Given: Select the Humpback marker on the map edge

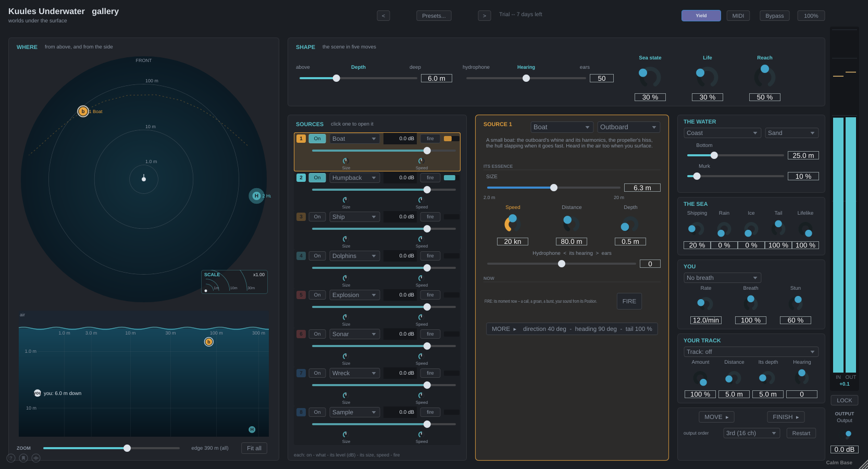Looking at the screenshot, I should click(256, 196).
